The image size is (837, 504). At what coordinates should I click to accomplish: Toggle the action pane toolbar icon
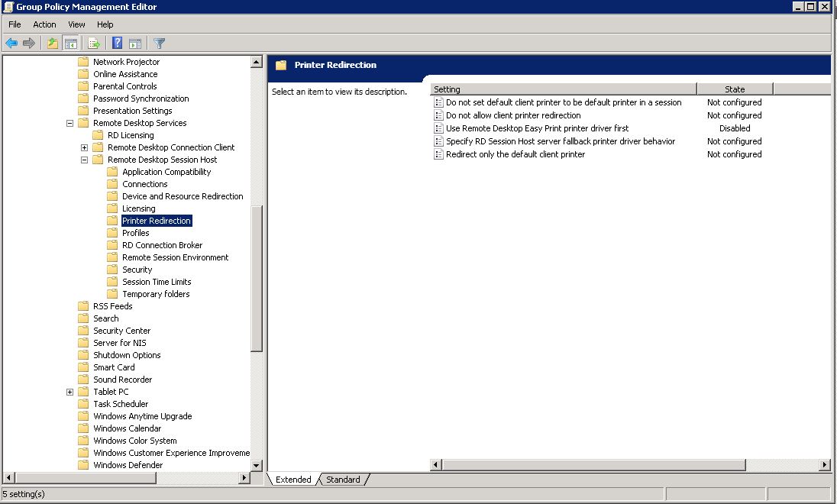pyautogui.click(x=136, y=44)
